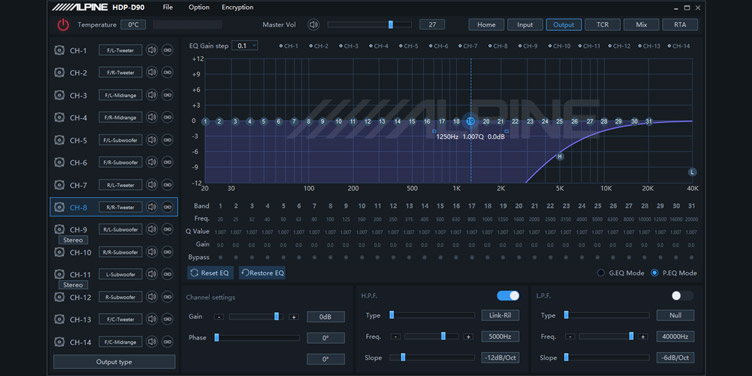
Task: Click the red power icon
Action: 63,25
